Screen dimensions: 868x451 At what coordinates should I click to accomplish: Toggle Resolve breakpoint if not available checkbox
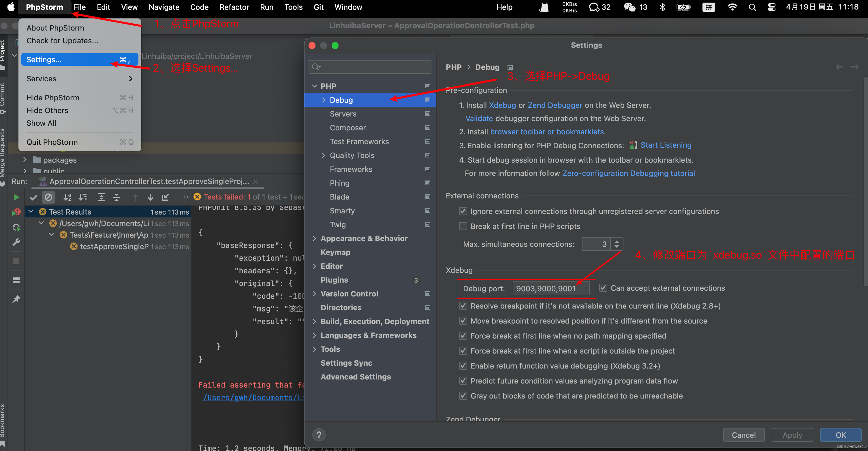pos(463,306)
